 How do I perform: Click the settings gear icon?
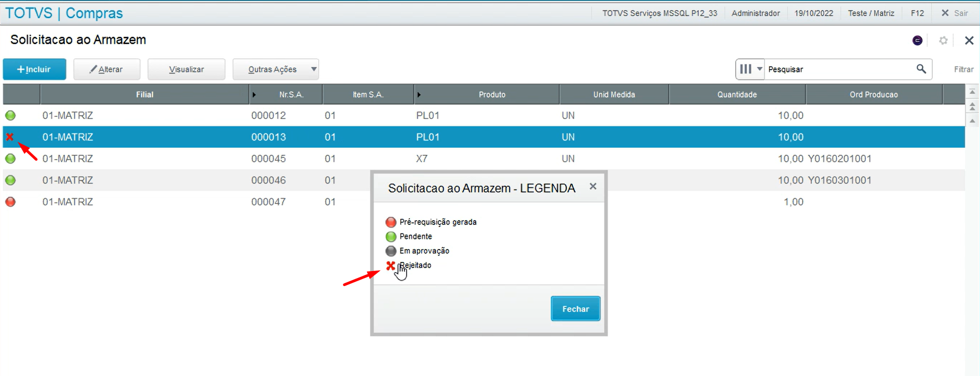click(943, 40)
